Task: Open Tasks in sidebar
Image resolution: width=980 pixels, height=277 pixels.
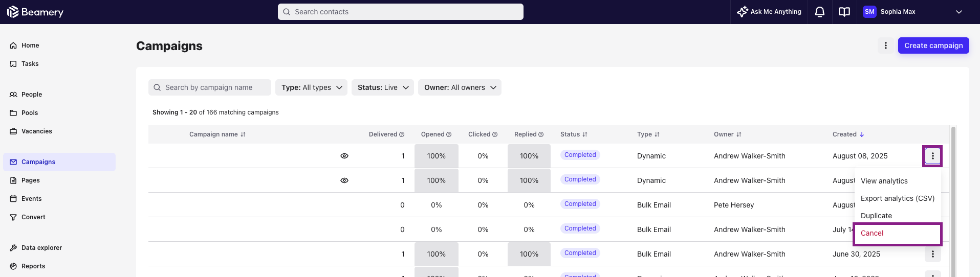Action: click(59, 64)
